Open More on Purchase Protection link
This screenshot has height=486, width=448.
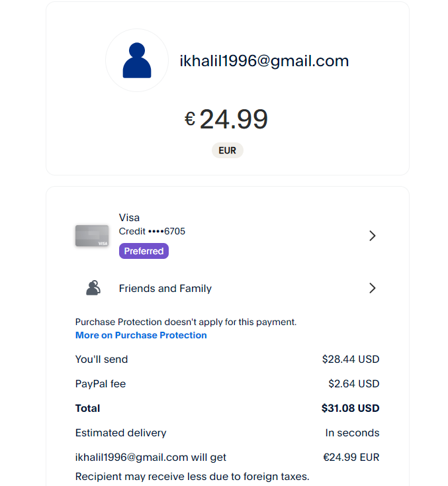pyautogui.click(x=141, y=335)
